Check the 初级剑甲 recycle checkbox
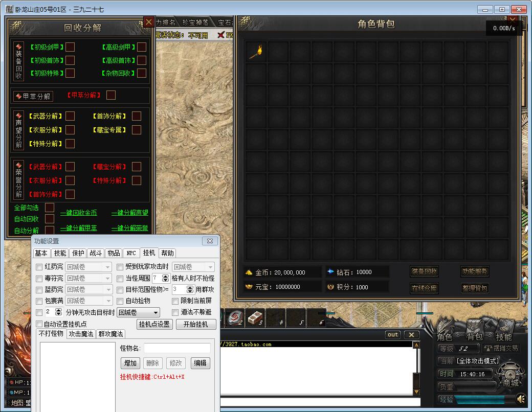The image size is (532, 412). point(70,47)
